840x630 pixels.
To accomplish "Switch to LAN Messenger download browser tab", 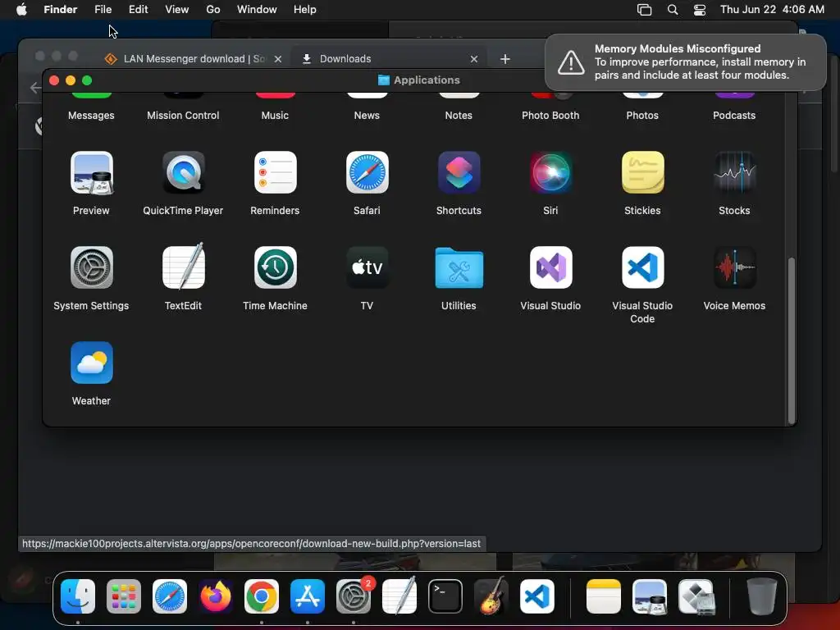I will 194,59.
